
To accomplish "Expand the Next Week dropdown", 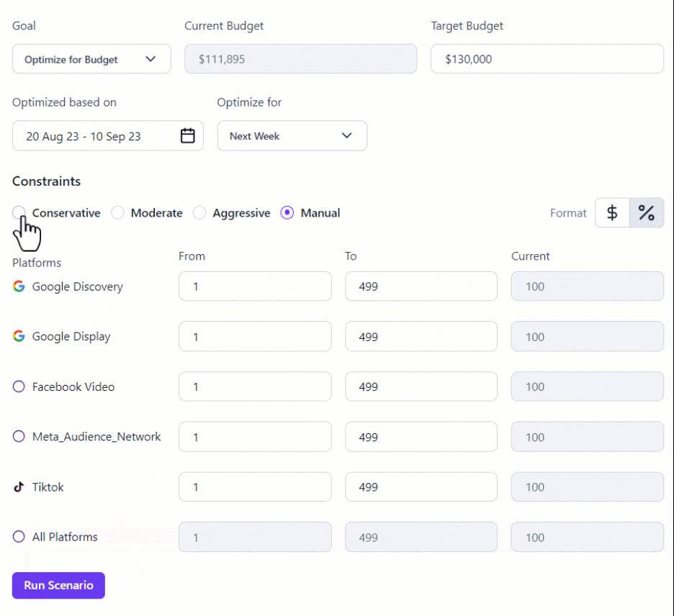I will point(292,136).
